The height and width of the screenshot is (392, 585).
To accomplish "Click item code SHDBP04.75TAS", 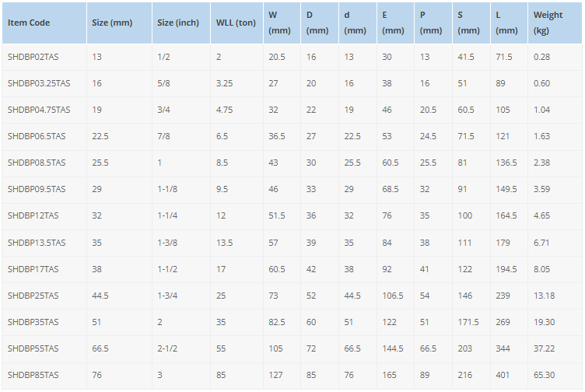I will [39, 110].
